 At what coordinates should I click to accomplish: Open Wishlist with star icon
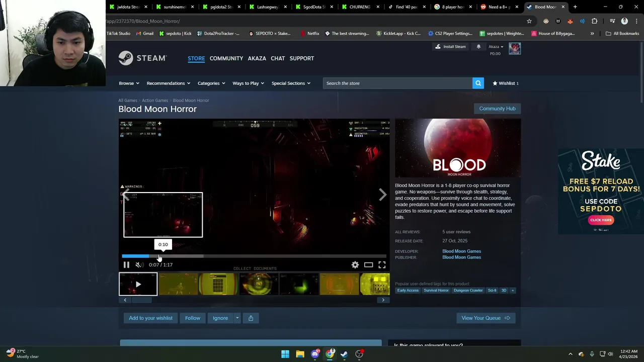[x=506, y=83]
